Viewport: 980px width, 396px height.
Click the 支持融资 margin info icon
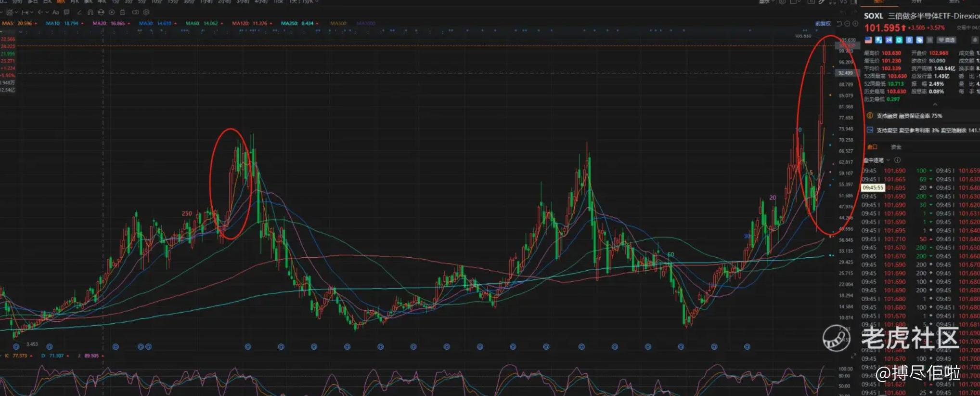(870, 116)
